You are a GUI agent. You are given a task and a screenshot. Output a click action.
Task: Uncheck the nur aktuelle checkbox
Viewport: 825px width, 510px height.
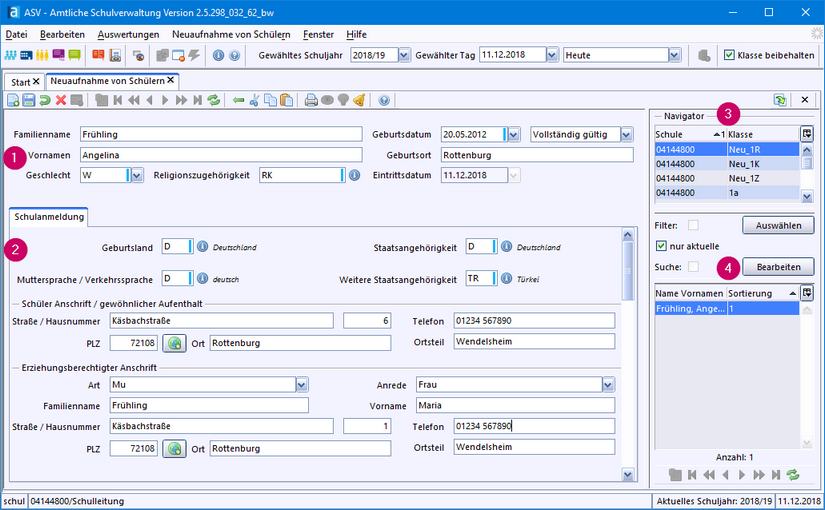coord(660,246)
